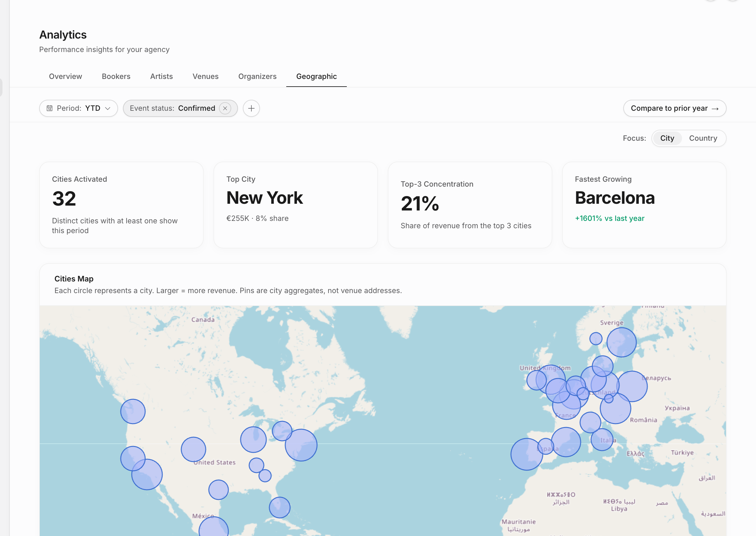Set focus to City
The image size is (756, 536).
[x=667, y=138]
